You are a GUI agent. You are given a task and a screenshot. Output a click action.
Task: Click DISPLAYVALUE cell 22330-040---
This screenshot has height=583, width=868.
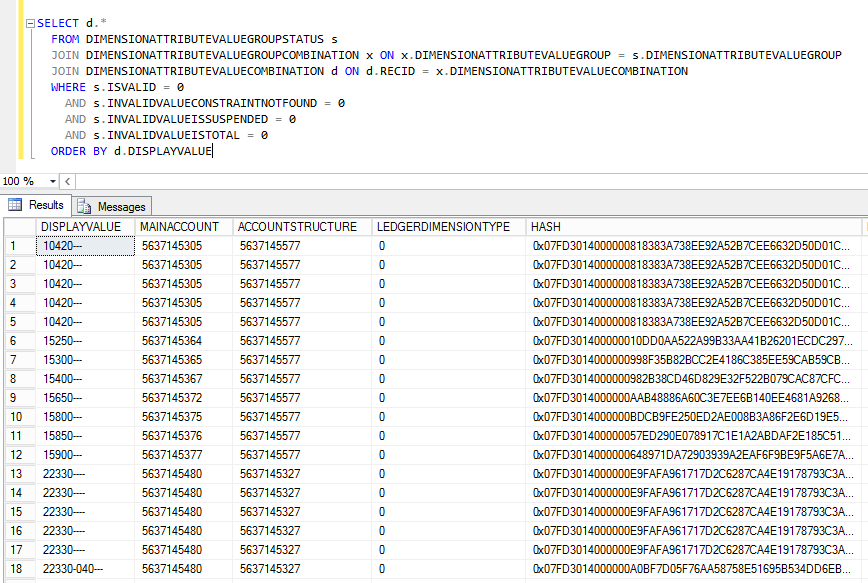[x=85, y=569]
